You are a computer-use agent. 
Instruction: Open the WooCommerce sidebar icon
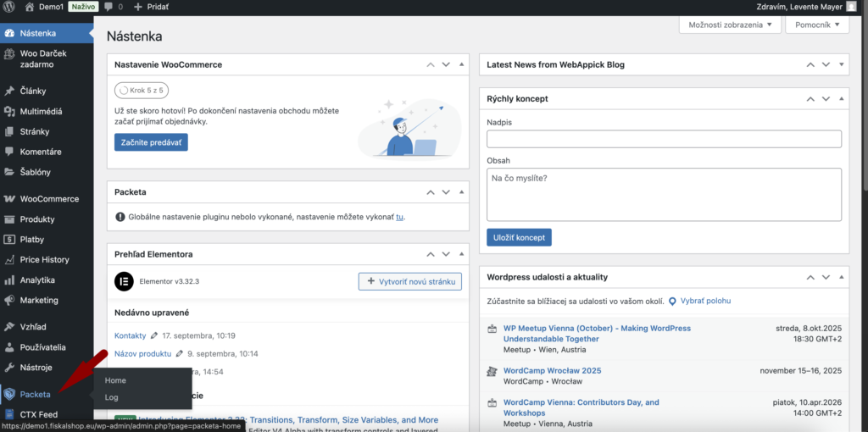point(9,199)
